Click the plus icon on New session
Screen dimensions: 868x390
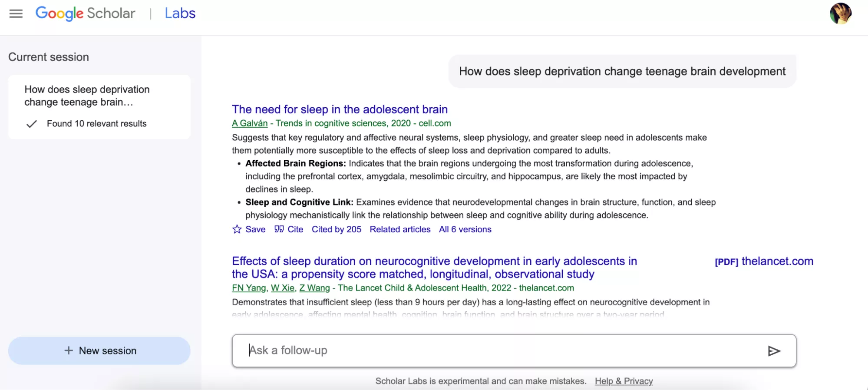69,350
